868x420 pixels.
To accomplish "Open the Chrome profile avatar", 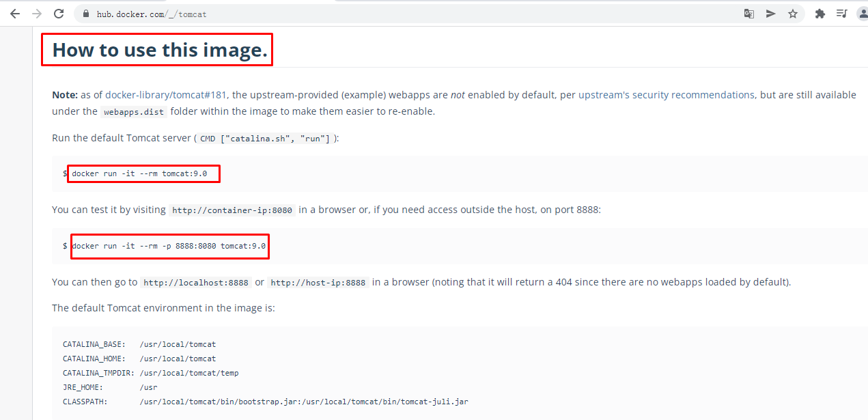I will [862, 14].
